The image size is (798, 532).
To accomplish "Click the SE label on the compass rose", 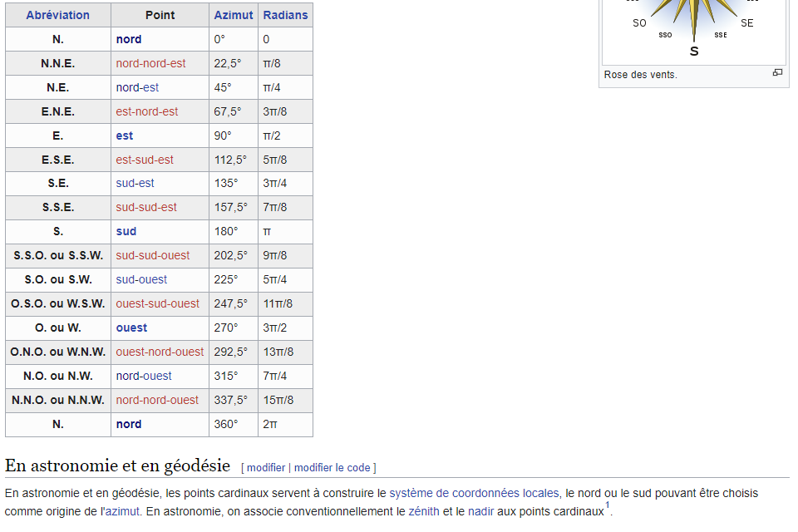I will point(747,23).
